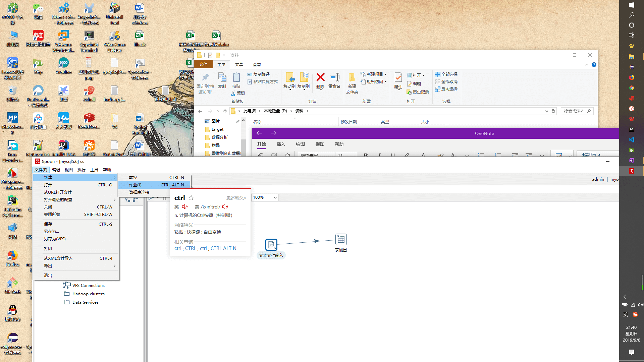Click the 重命名 rename icon in Explorer
Screen dimensions: 644x362
334,77
